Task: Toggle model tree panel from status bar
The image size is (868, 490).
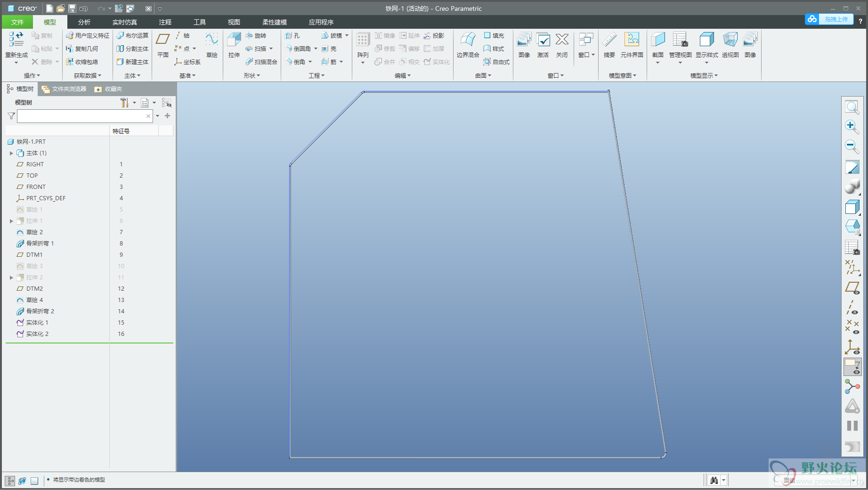Action: point(10,481)
